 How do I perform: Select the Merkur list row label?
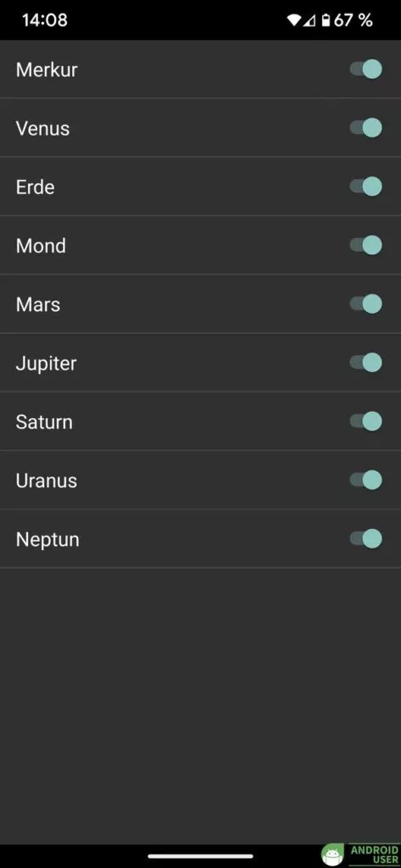coord(47,70)
